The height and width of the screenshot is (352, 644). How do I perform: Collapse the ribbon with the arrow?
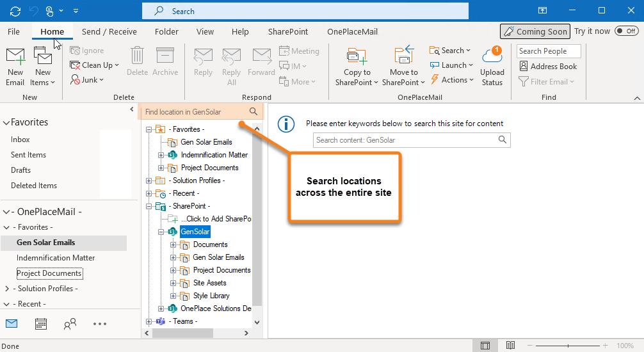point(637,98)
